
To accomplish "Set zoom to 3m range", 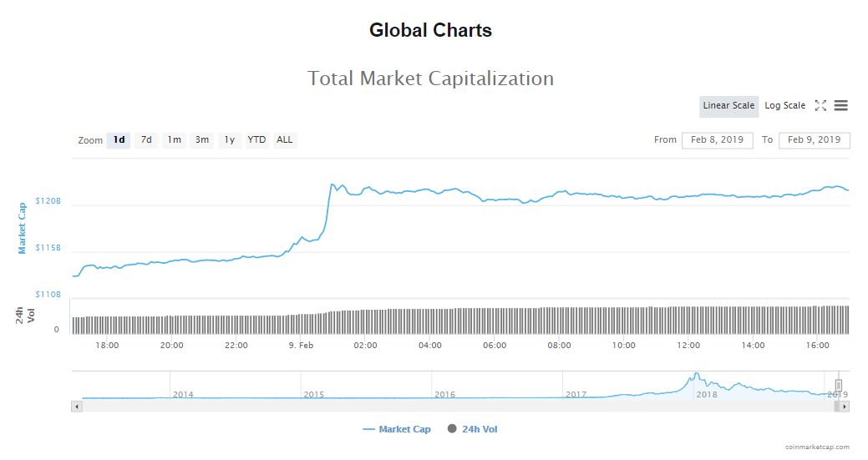I will click(x=202, y=140).
